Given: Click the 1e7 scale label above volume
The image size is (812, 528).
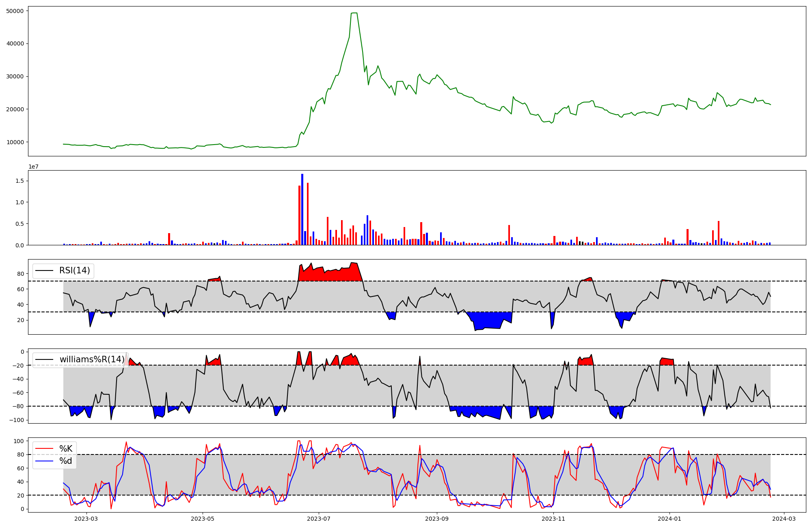Looking at the screenshot, I should pyautogui.click(x=33, y=167).
